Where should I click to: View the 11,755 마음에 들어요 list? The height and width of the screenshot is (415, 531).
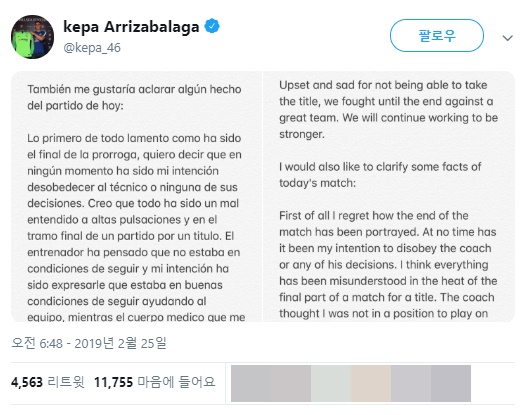[154, 382]
